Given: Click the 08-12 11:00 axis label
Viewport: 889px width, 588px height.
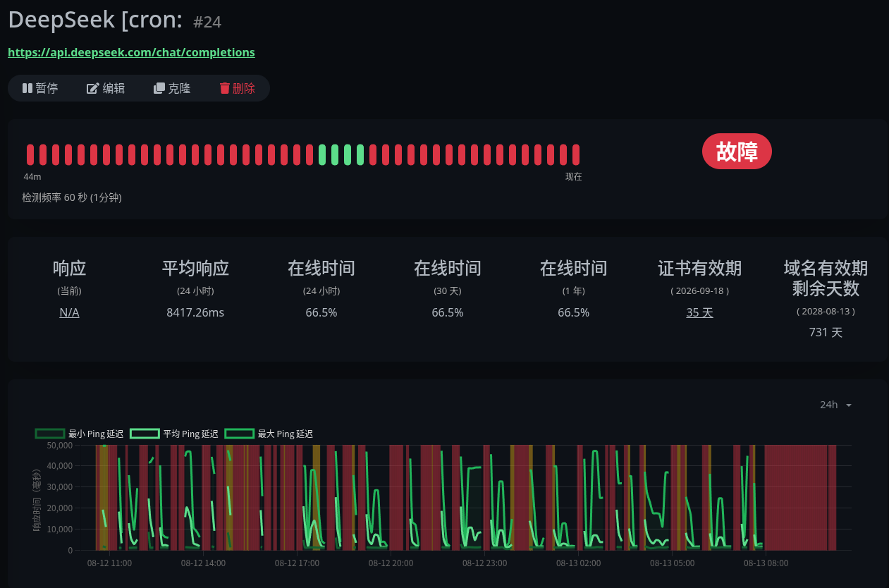Looking at the screenshot, I should 109,563.
